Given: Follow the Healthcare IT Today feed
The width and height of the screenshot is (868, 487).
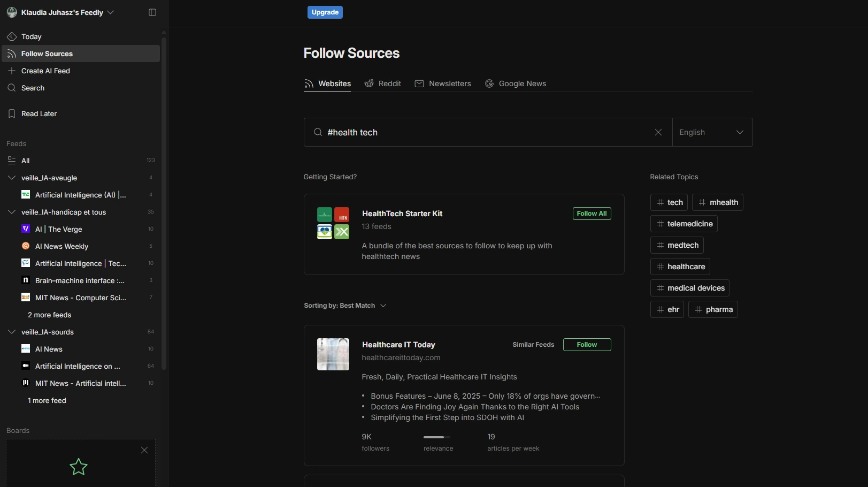Looking at the screenshot, I should 587,345.
